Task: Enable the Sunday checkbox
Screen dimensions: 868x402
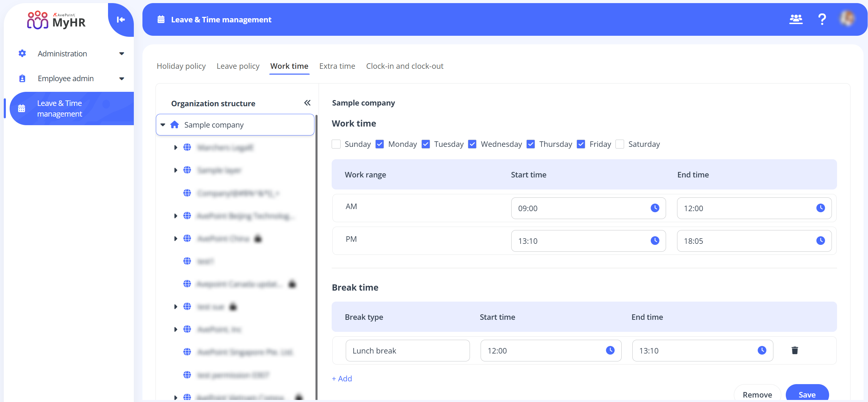Action: (x=336, y=144)
